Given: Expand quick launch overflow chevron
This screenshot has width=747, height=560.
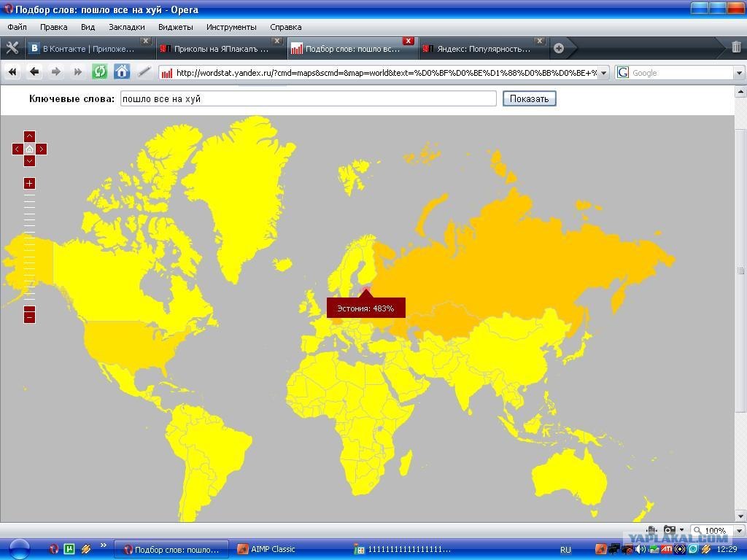Looking at the screenshot, I should pos(104,545).
